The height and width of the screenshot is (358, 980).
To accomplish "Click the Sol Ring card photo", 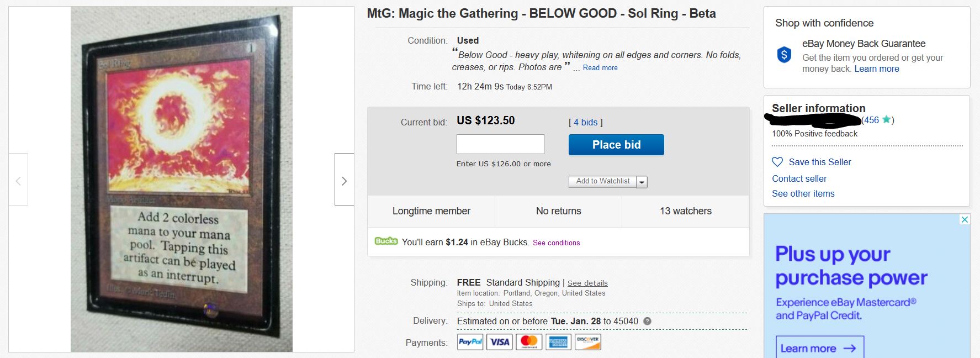I will [x=181, y=179].
